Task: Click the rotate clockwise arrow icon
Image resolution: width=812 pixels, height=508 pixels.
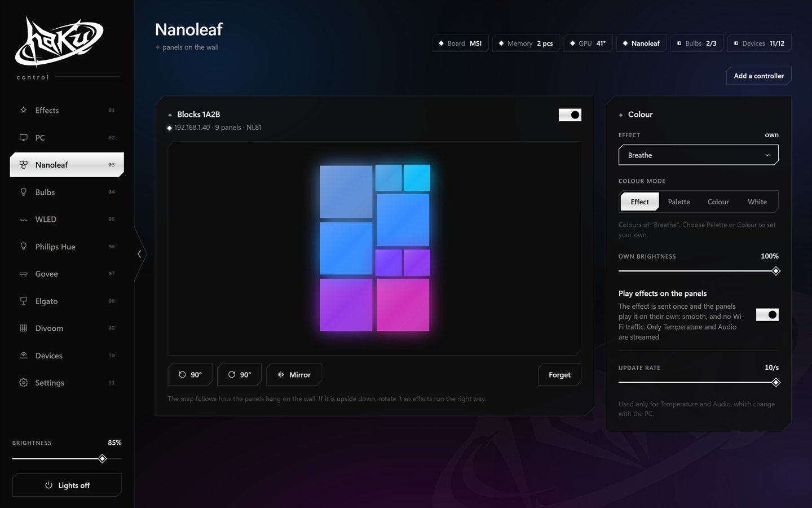Action: click(231, 375)
